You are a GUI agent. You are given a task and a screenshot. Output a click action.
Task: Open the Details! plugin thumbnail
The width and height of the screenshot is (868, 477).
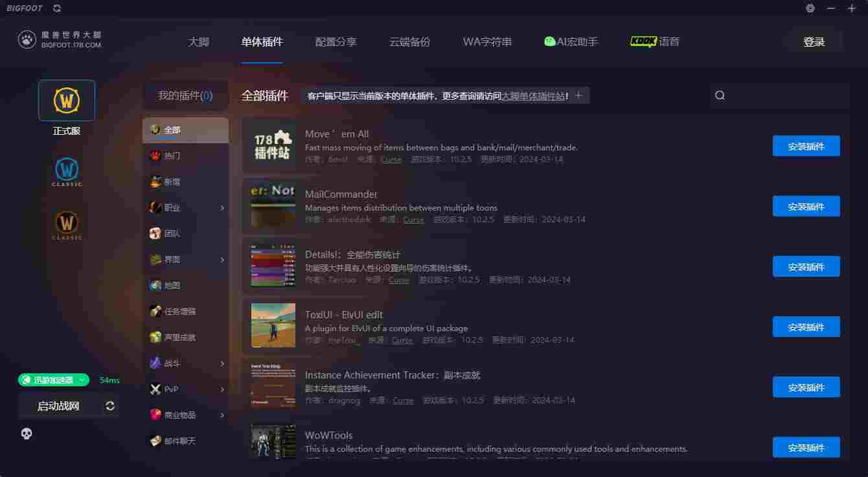coord(273,266)
